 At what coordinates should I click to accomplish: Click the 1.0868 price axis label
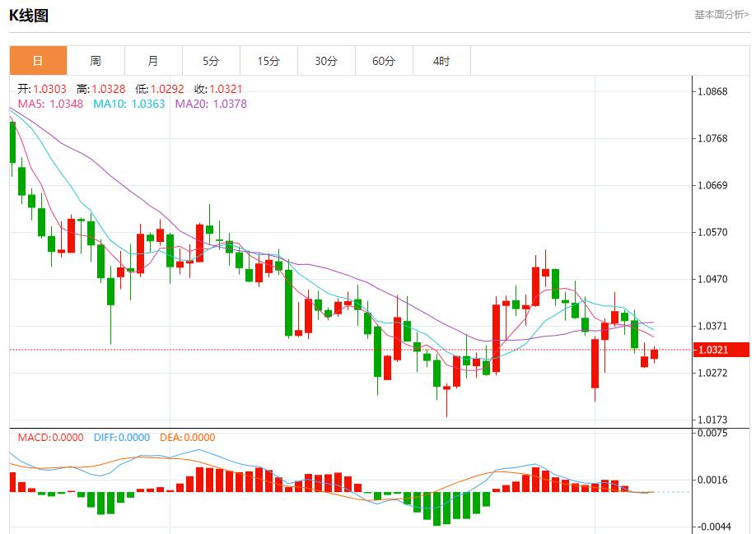point(712,91)
